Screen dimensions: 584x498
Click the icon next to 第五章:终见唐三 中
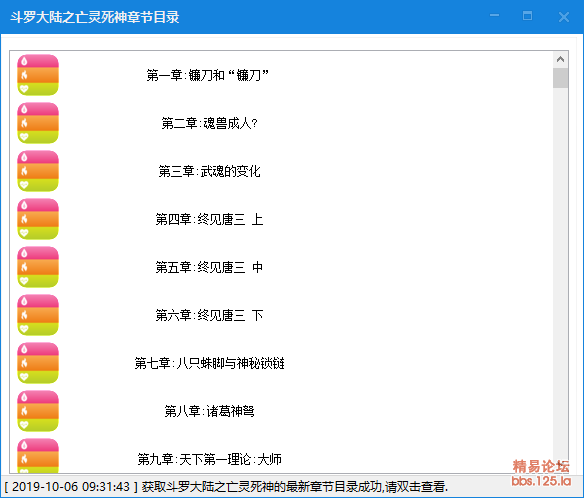click(38, 267)
